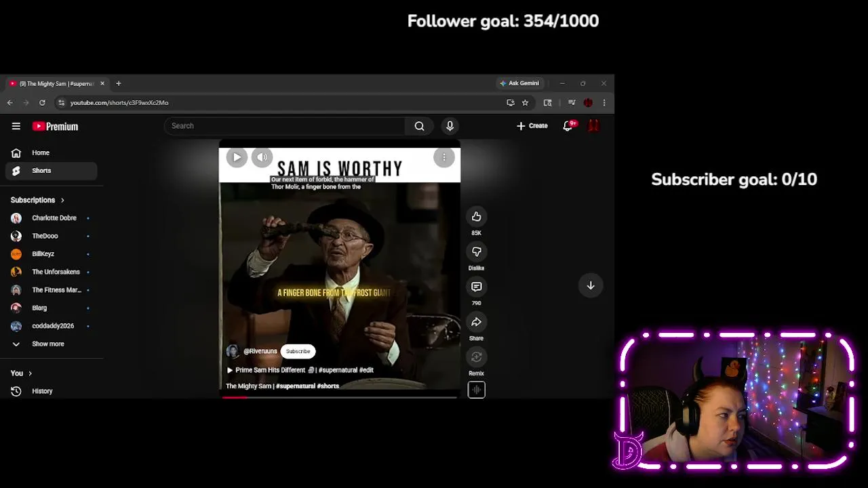
Task: Like the Short with thumbs up
Action: (x=476, y=217)
